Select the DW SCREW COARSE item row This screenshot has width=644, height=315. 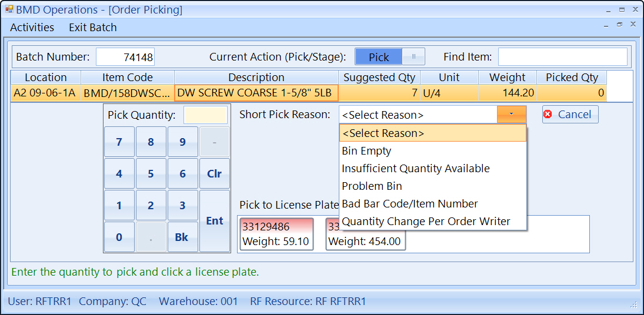[256, 93]
